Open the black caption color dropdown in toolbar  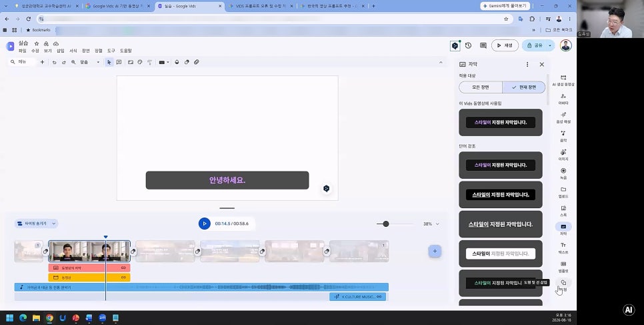164,62
